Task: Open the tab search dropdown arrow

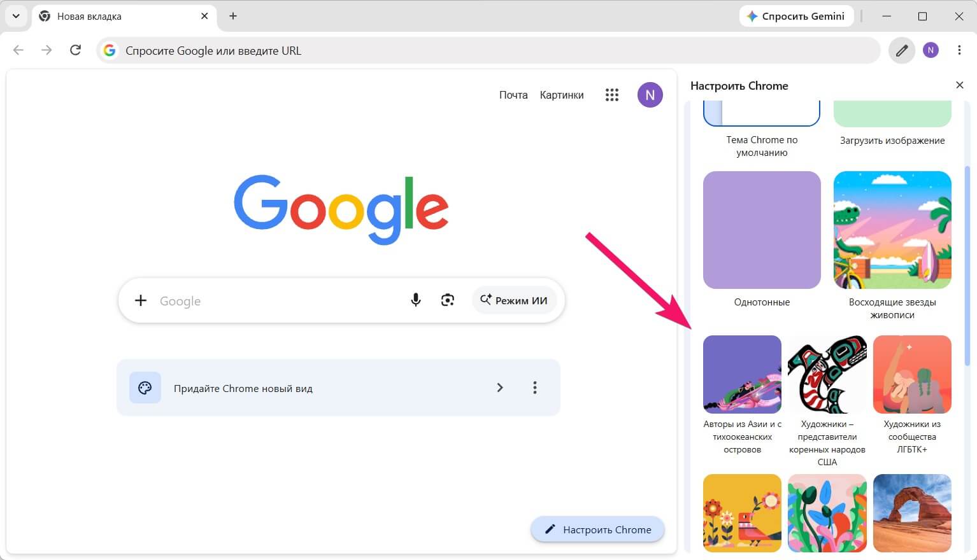Action: pos(16,16)
